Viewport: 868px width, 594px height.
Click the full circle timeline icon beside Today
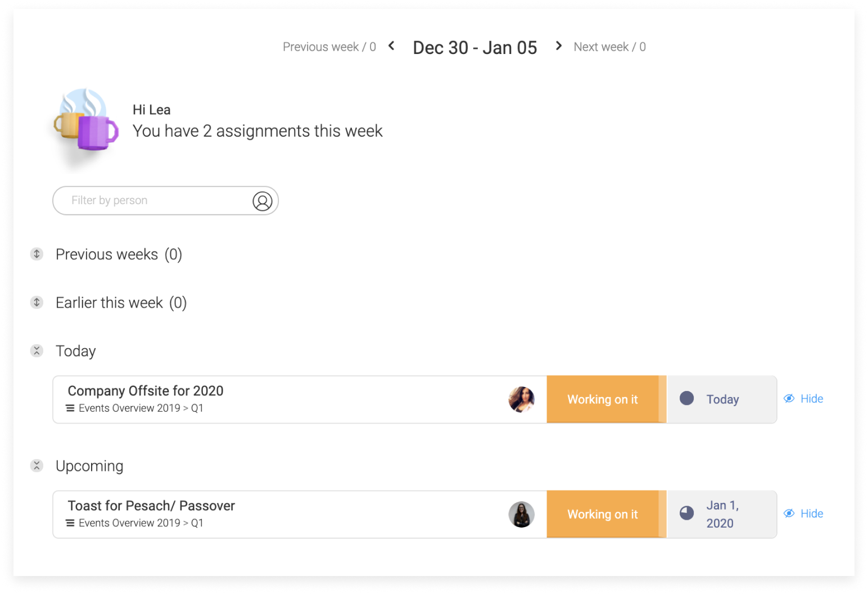point(686,399)
